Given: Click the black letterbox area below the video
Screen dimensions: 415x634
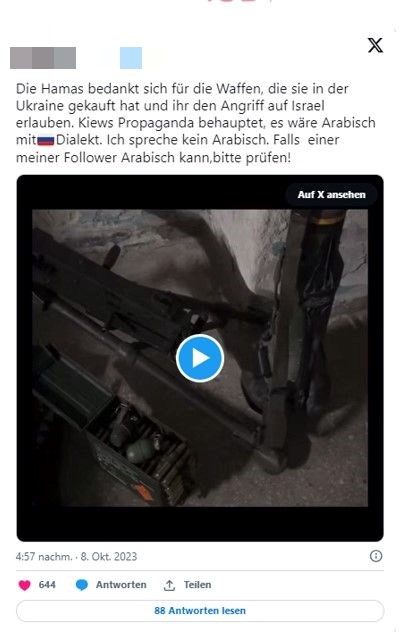Looking at the screenshot, I should pyautogui.click(x=200, y=524).
